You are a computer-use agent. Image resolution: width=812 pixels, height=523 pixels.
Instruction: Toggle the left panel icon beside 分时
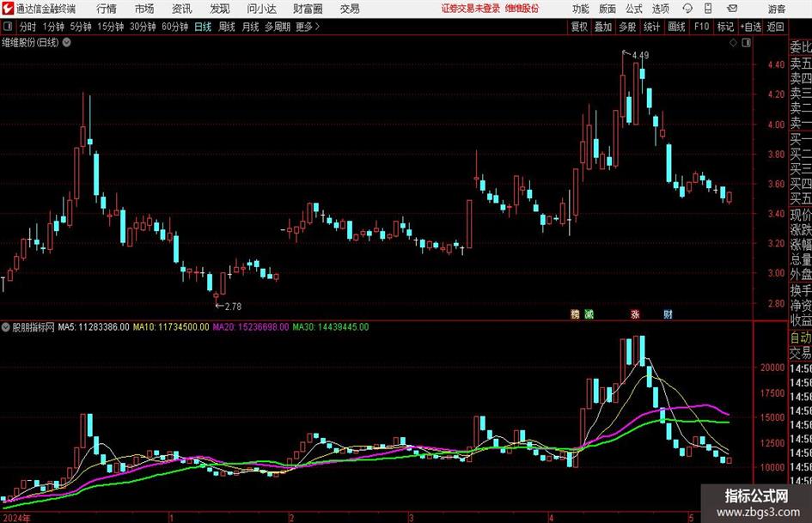[9, 27]
